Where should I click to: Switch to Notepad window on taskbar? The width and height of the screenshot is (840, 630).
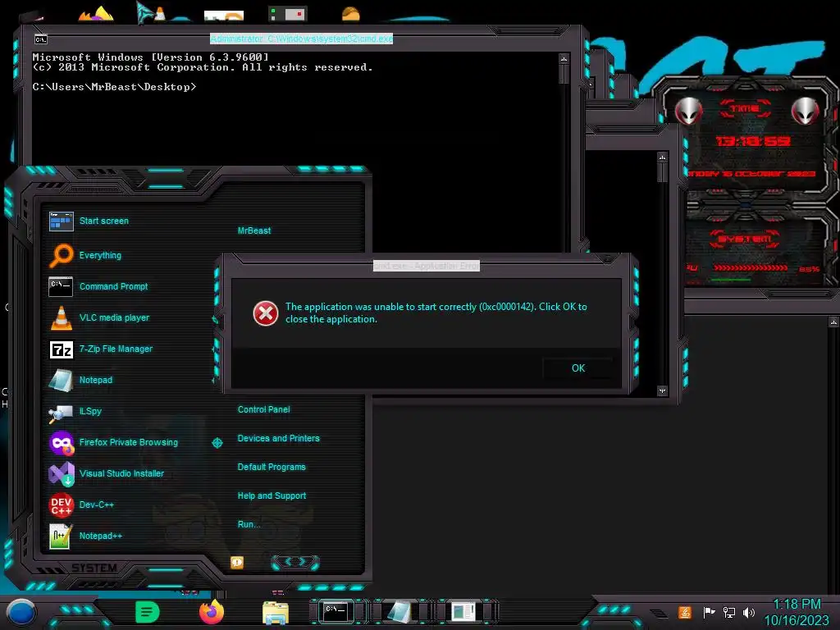(x=399, y=611)
